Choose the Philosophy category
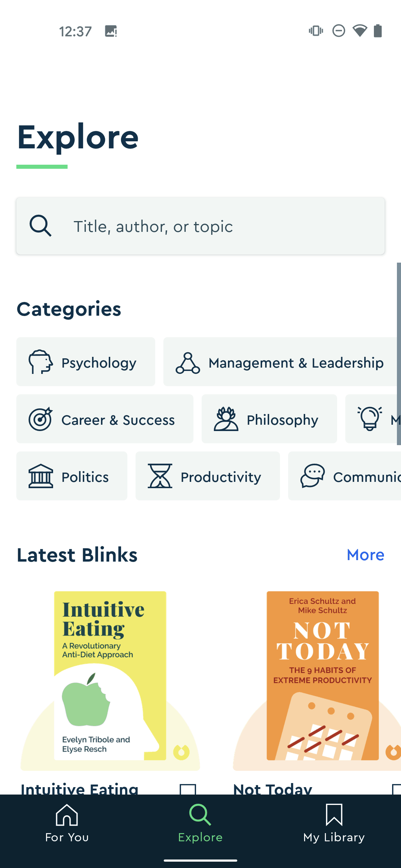401x868 pixels. [269, 419]
